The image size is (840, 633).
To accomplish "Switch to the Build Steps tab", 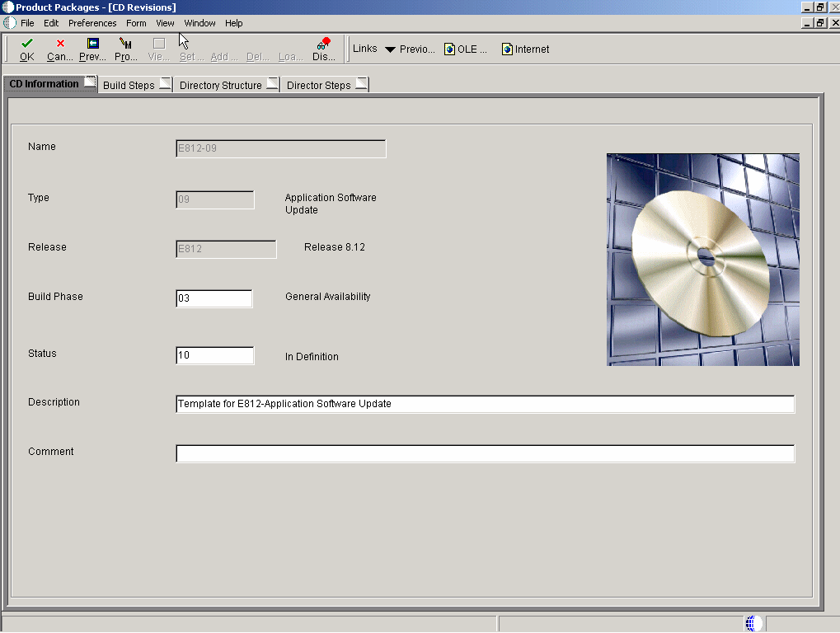I will click(129, 85).
